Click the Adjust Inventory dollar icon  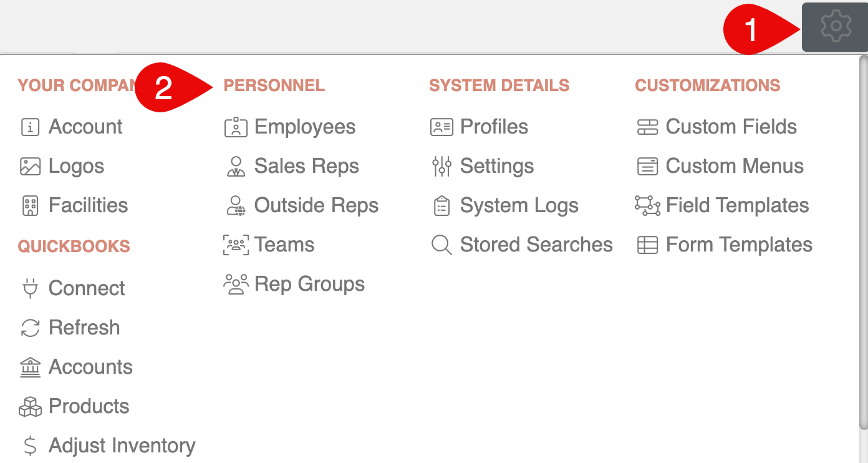[30, 446]
